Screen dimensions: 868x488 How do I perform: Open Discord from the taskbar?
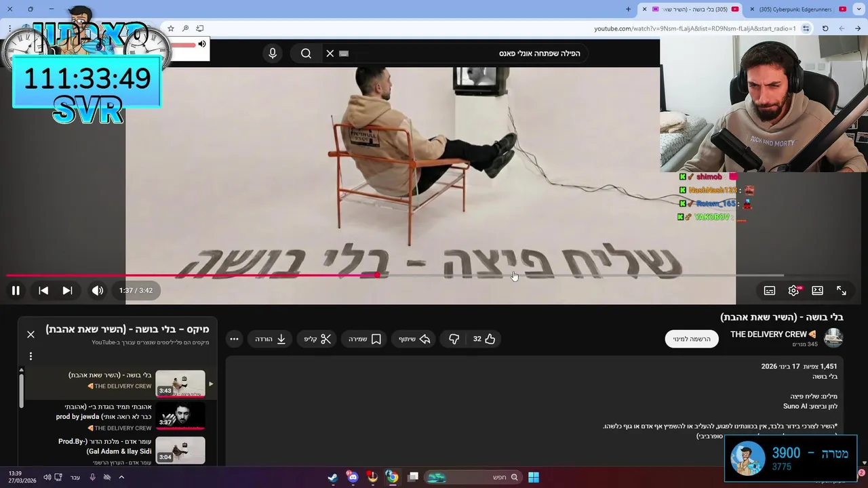[x=353, y=477]
